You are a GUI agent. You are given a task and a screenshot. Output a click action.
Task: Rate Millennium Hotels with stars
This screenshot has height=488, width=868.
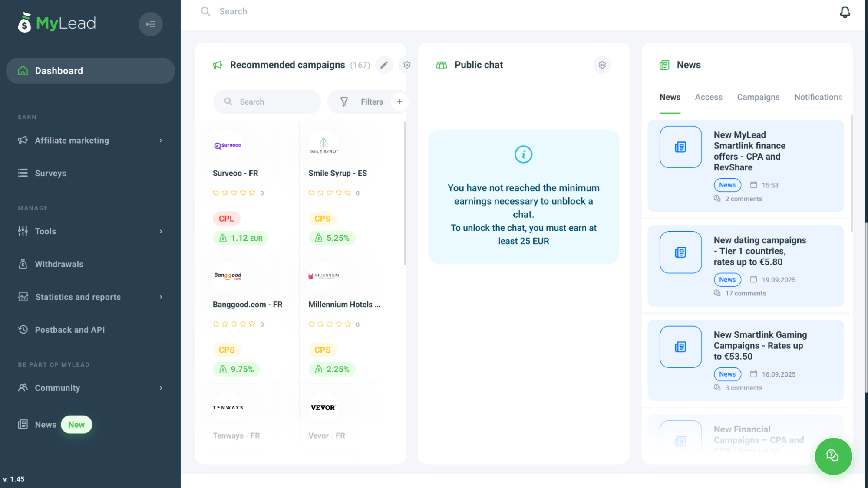coord(329,324)
